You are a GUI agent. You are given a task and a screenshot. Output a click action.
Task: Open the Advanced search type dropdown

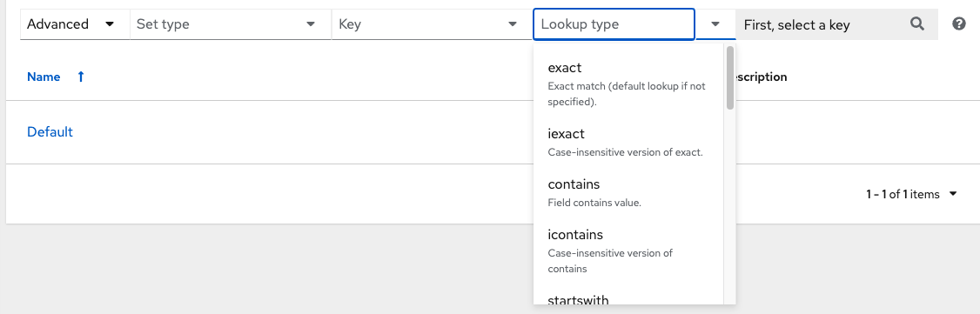point(71,24)
